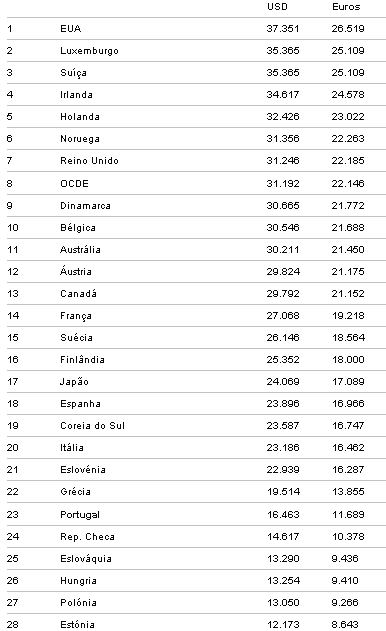
Task: Click the Reino Unido country name
Action: [x=89, y=161]
